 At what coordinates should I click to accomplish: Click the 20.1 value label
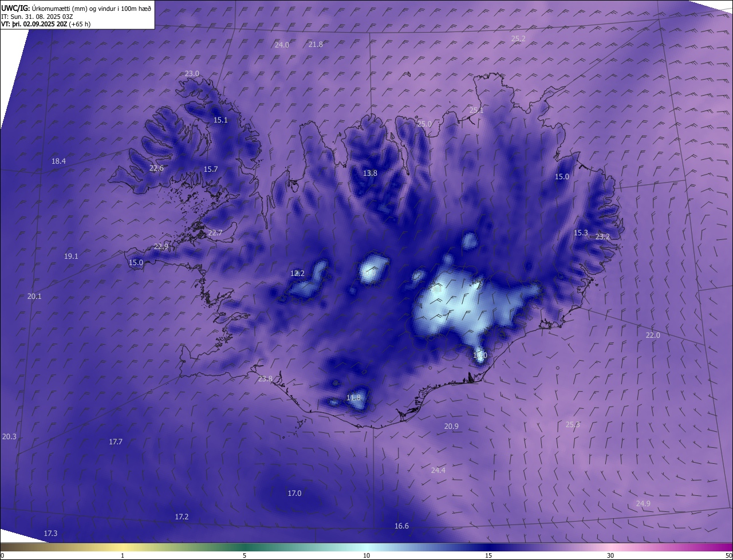point(34,296)
